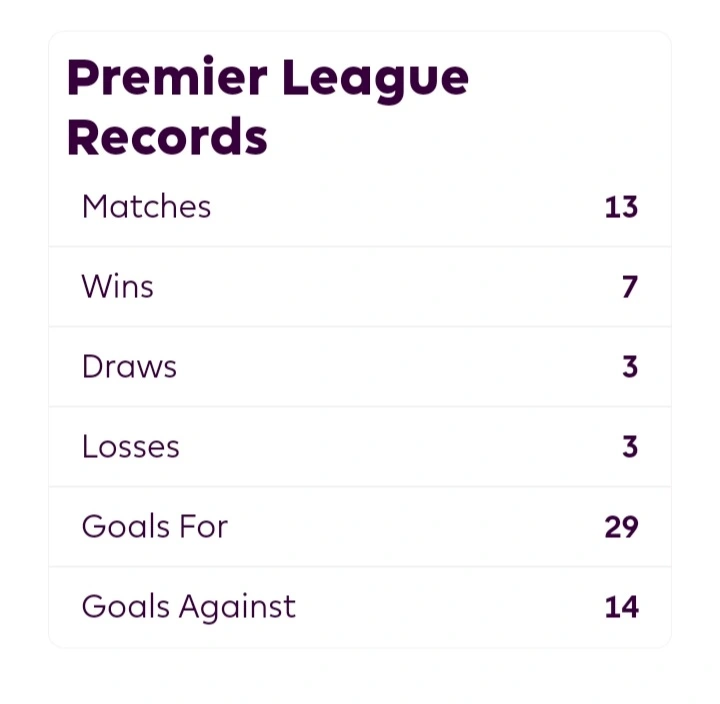Click the word Goals in Goals For
The image size is (720, 704).
126,526
